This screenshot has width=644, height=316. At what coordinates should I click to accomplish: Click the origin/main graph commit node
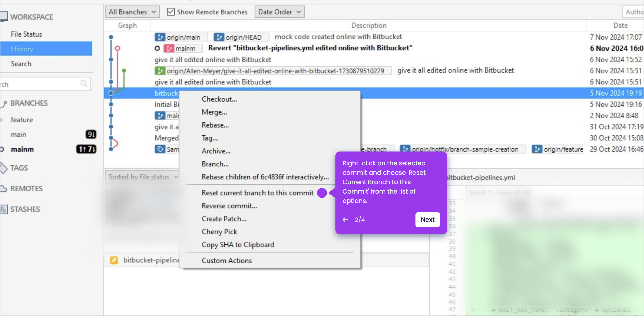[x=111, y=37]
